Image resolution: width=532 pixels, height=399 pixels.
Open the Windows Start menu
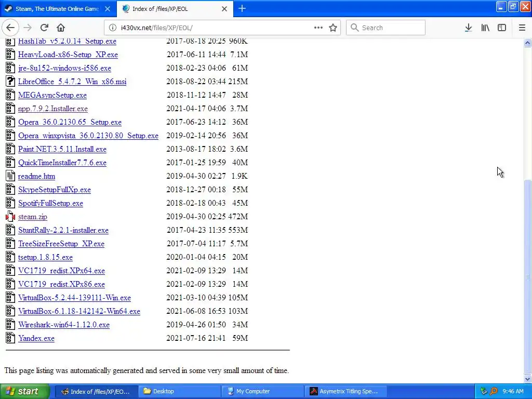tap(25, 391)
